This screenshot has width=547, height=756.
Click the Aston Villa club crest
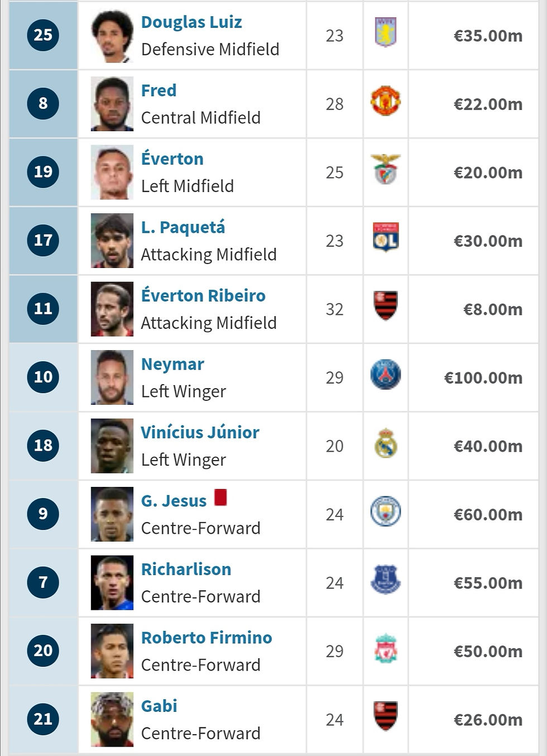(x=386, y=32)
